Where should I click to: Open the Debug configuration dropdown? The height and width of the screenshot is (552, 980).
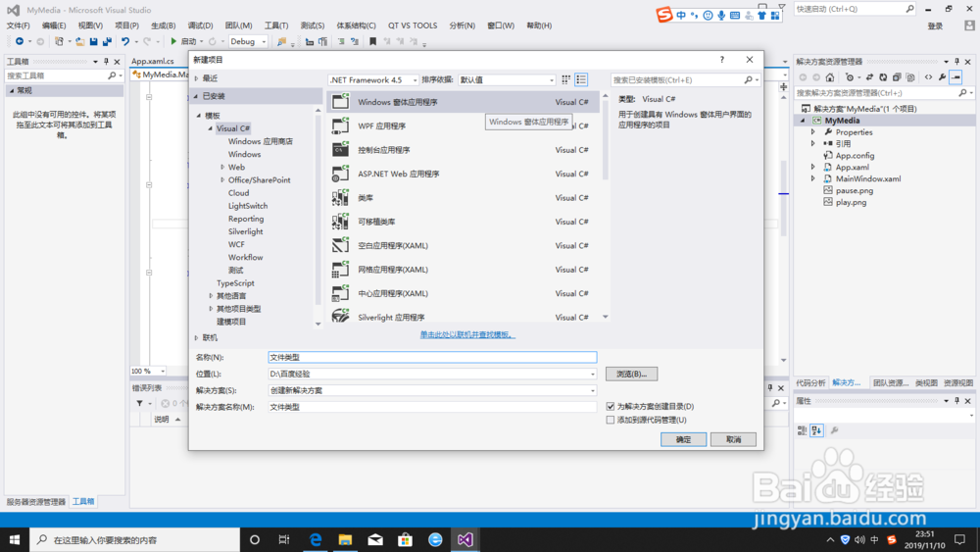coord(248,41)
